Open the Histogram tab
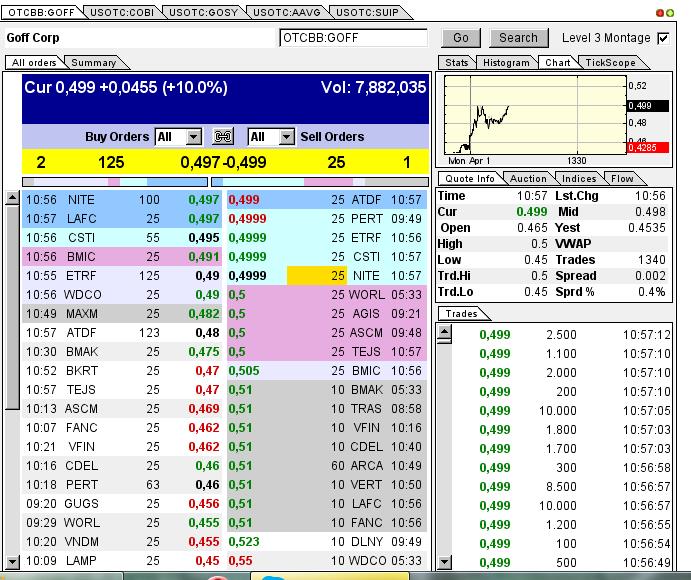This screenshot has width=691, height=580. 506,63
